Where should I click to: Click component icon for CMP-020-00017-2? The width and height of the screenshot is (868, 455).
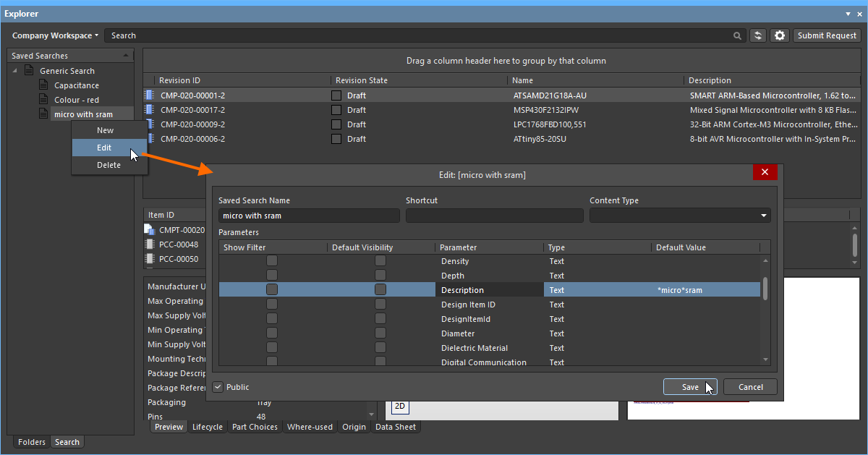click(x=150, y=110)
